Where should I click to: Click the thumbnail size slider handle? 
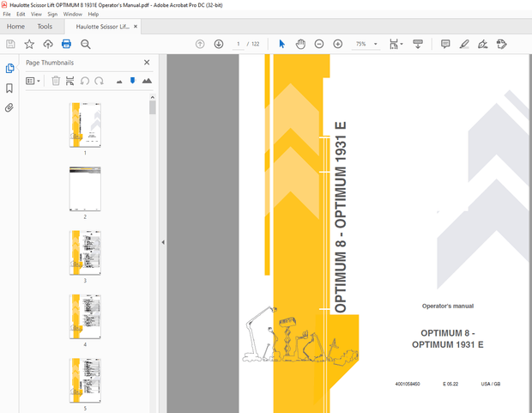tap(133, 81)
